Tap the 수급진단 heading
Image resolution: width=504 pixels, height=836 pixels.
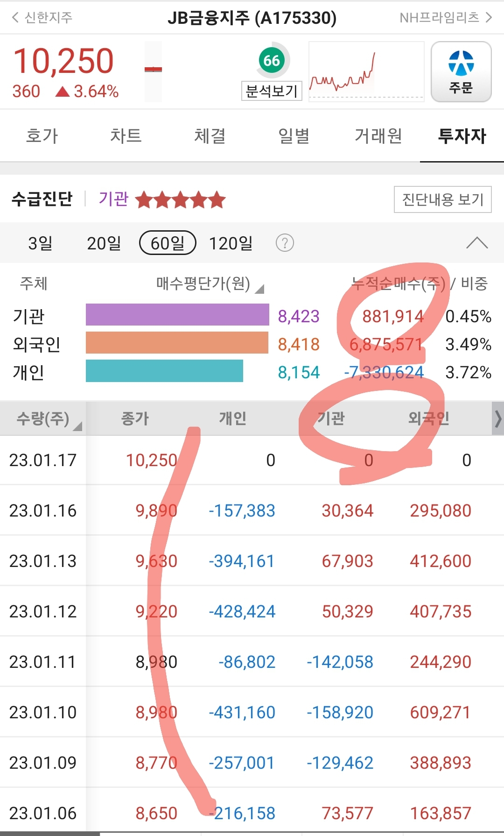(42, 199)
